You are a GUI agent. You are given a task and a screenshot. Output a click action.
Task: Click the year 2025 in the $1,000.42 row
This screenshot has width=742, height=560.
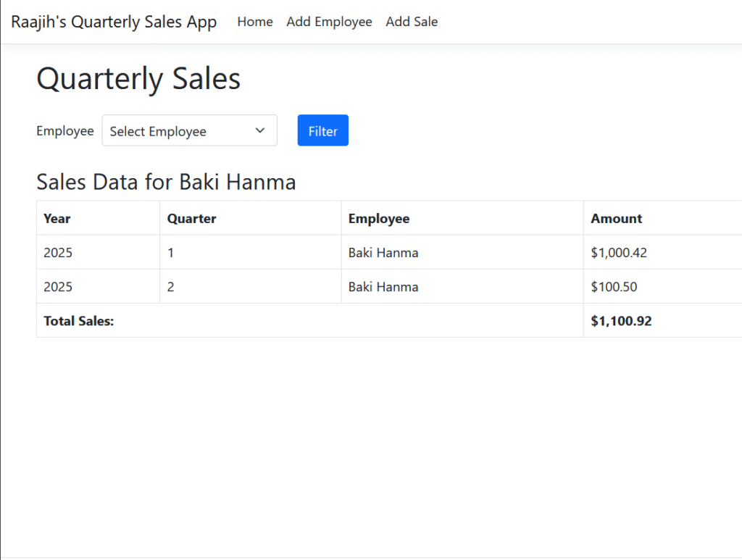click(x=58, y=253)
